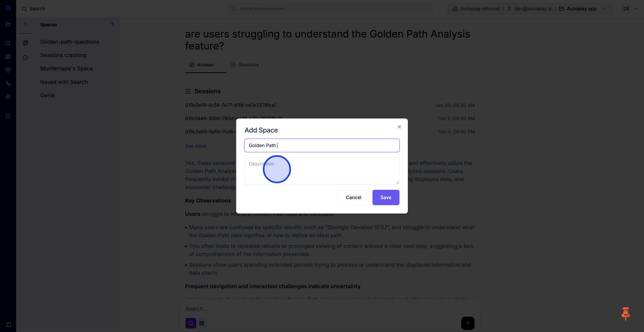Viewport: 644px width, 332px height.
Task: Open the Sessions crashing space
Action: pos(63,55)
